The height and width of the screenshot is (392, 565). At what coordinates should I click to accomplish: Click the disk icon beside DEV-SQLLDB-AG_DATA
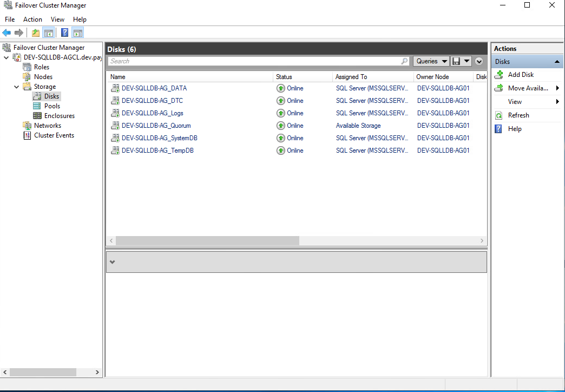tap(115, 88)
